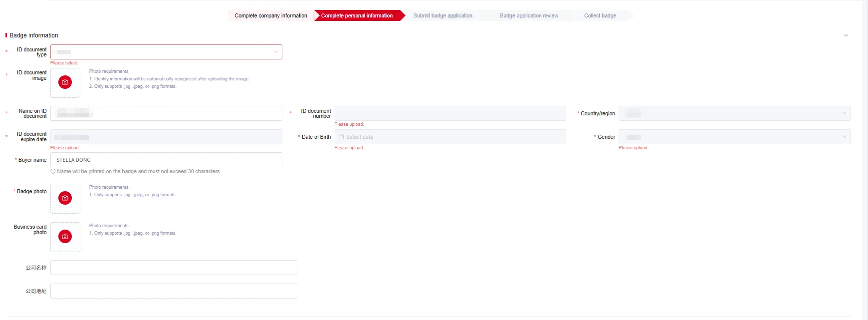
Task: Click the Date of Birth date field
Action: [450, 137]
